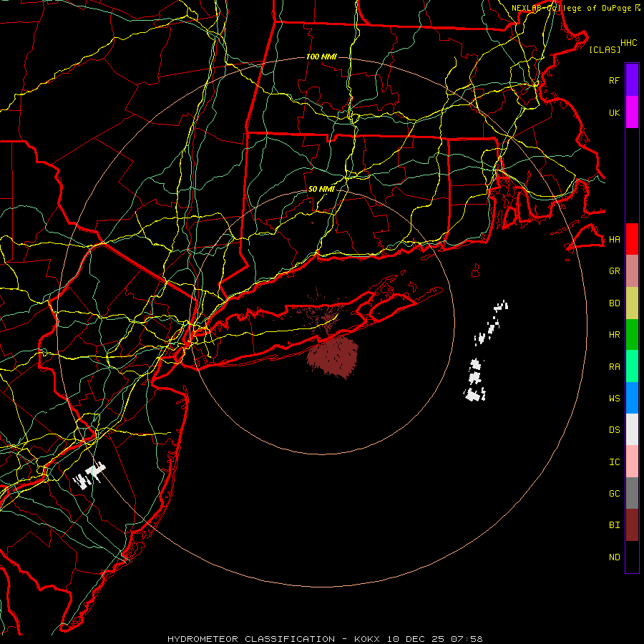The width and height of the screenshot is (644, 644).
Task: Click the RF legend label
Action: (x=614, y=80)
